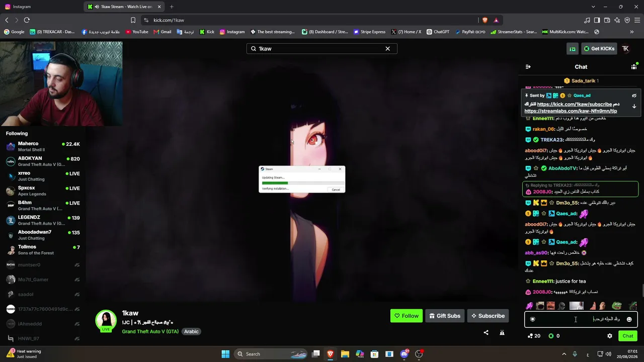Follow the 1kaw channel

tap(406, 316)
